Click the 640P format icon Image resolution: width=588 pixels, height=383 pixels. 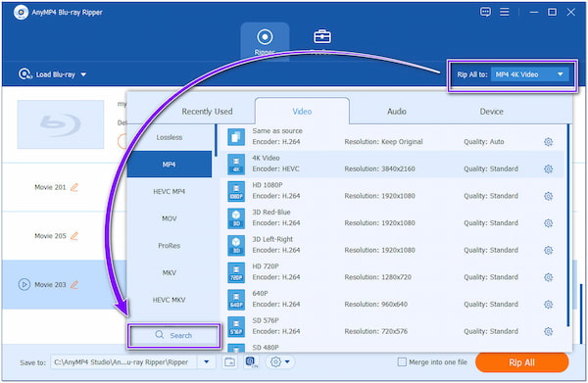point(236,300)
